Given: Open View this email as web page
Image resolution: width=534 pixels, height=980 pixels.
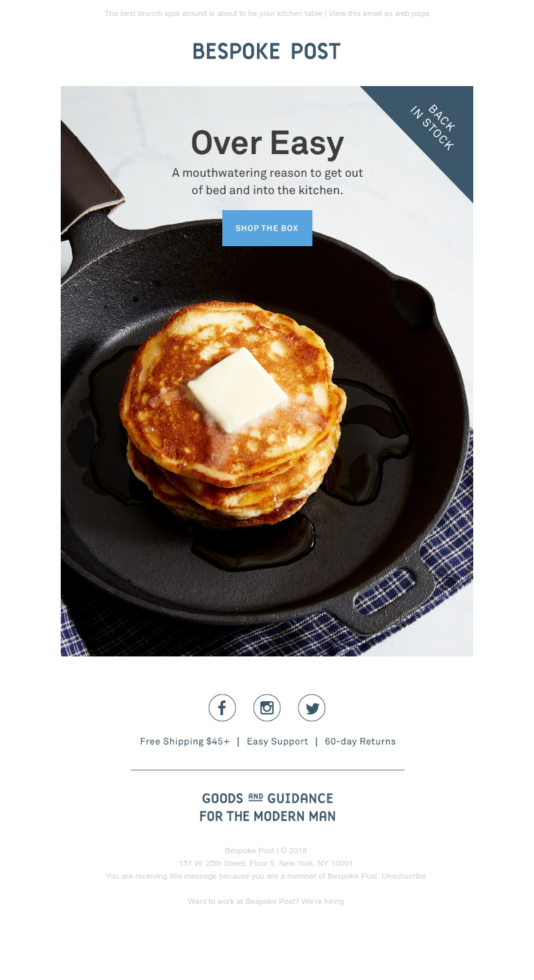Looking at the screenshot, I should click(379, 13).
